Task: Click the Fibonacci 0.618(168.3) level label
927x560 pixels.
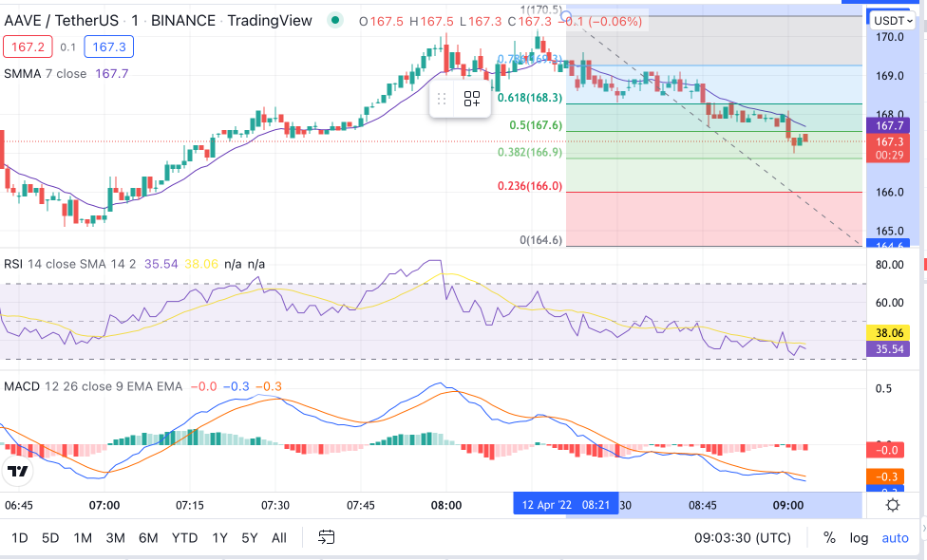Action: [x=530, y=98]
